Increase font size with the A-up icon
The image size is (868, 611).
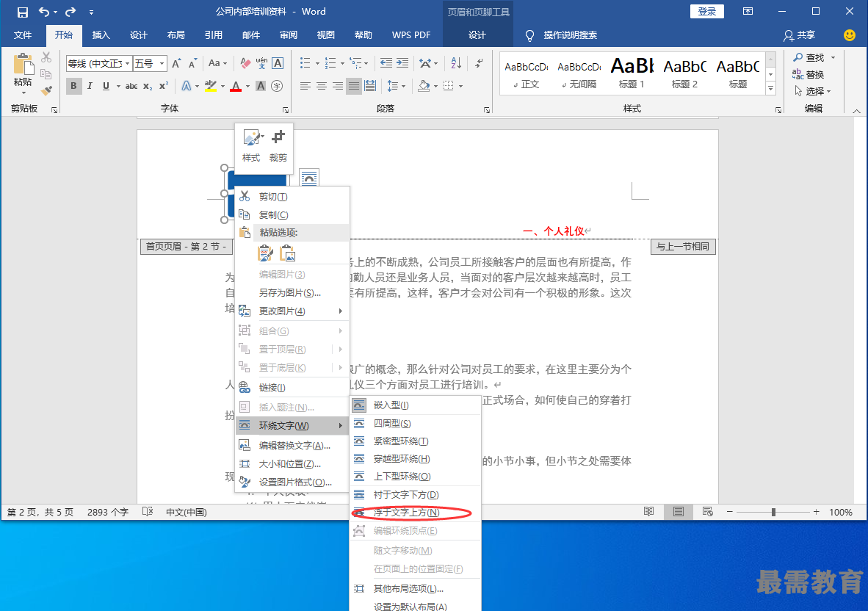point(176,64)
